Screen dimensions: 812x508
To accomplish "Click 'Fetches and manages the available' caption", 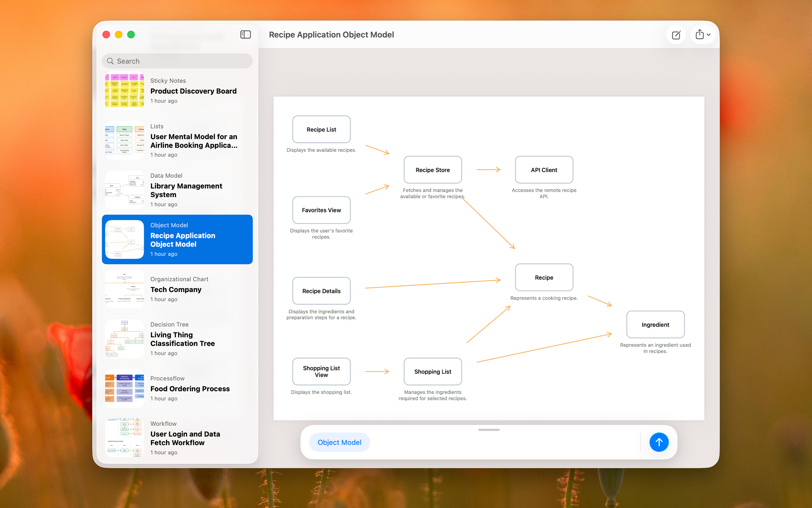I will [433, 193].
